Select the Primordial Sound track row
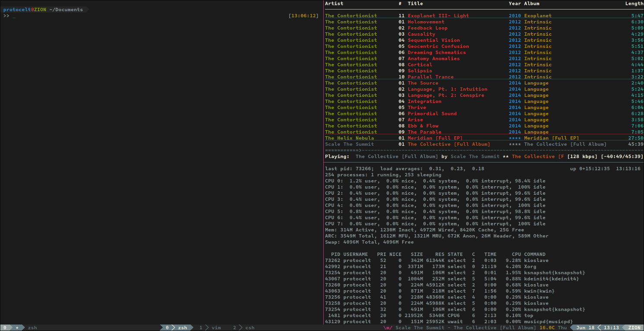Image resolution: width=644 pixels, height=331 pixels. pyautogui.click(x=432, y=113)
